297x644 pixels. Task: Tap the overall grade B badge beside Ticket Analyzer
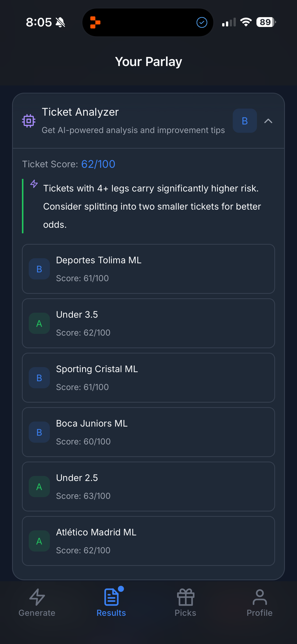[x=244, y=121]
